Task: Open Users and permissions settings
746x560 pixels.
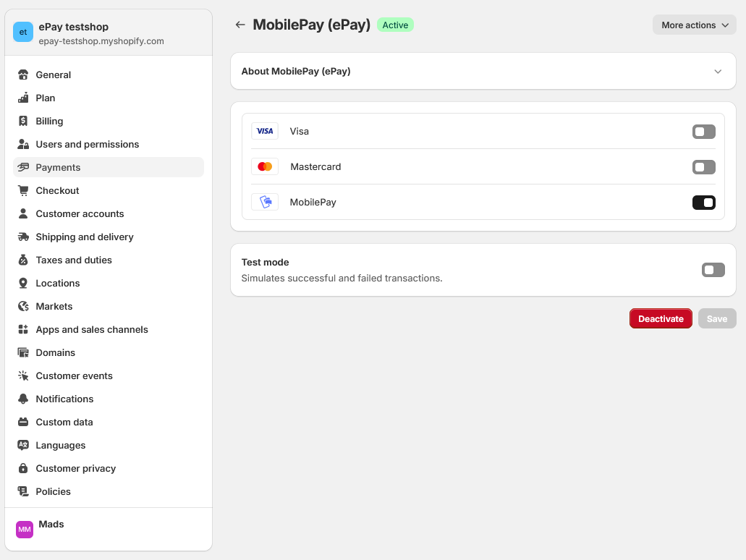Action: [x=87, y=144]
